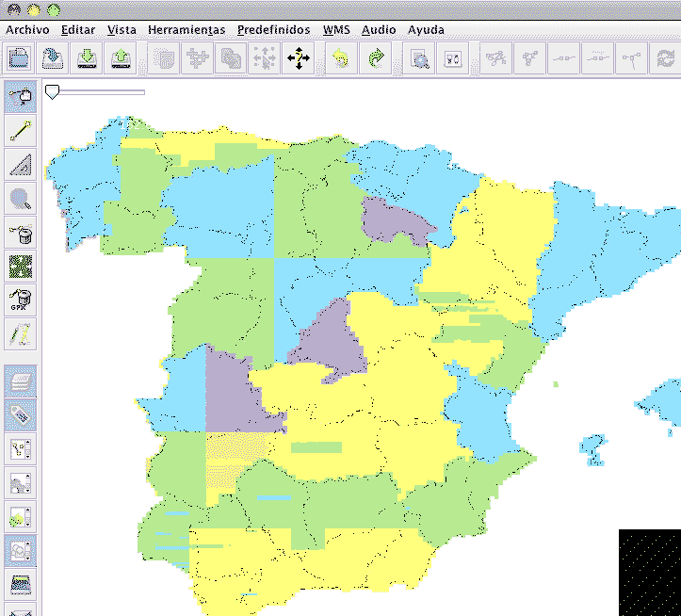Open the WMS menu

pyautogui.click(x=336, y=30)
